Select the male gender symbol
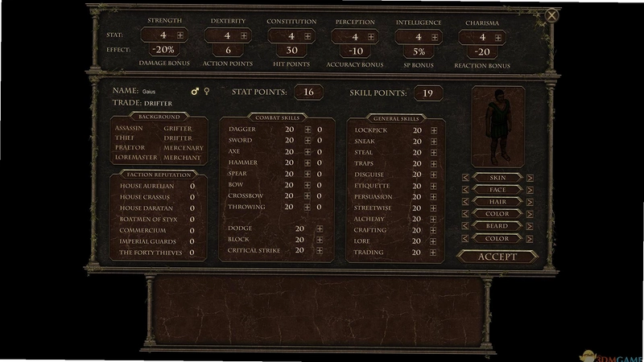Viewport: 644px width, 362px height. [195, 91]
